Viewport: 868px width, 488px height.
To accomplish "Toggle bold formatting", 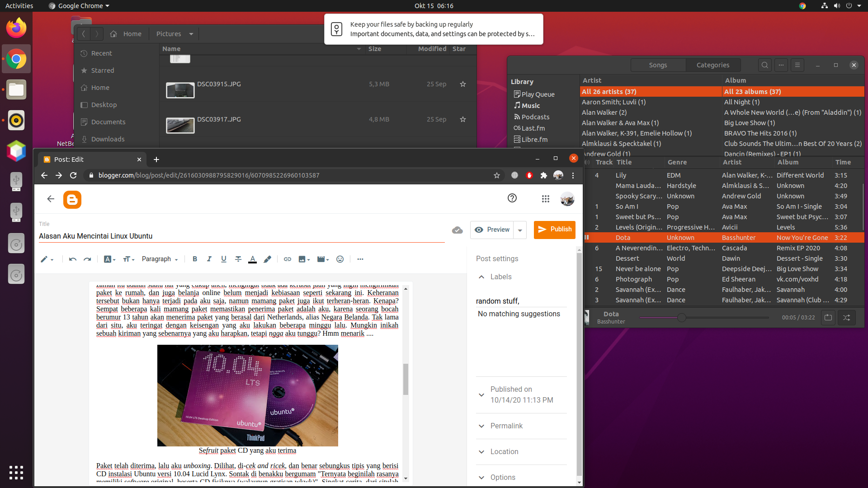I will pos(195,259).
